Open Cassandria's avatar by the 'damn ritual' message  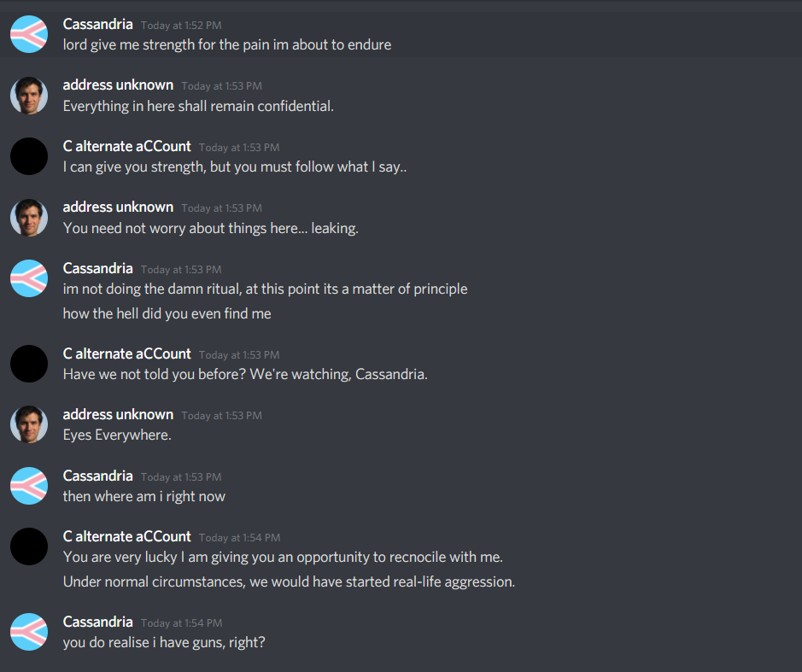(x=29, y=278)
